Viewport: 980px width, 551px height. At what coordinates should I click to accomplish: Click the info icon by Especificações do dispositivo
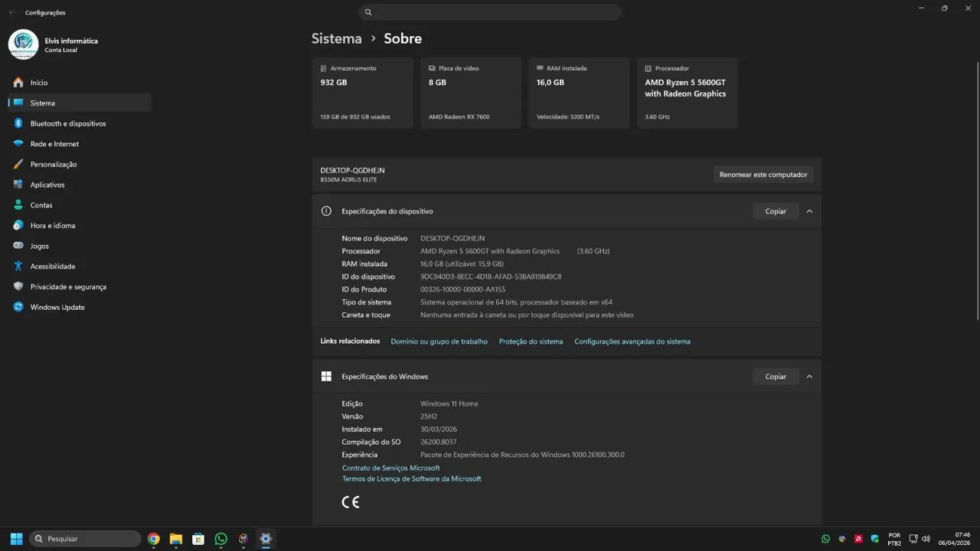pyautogui.click(x=326, y=211)
